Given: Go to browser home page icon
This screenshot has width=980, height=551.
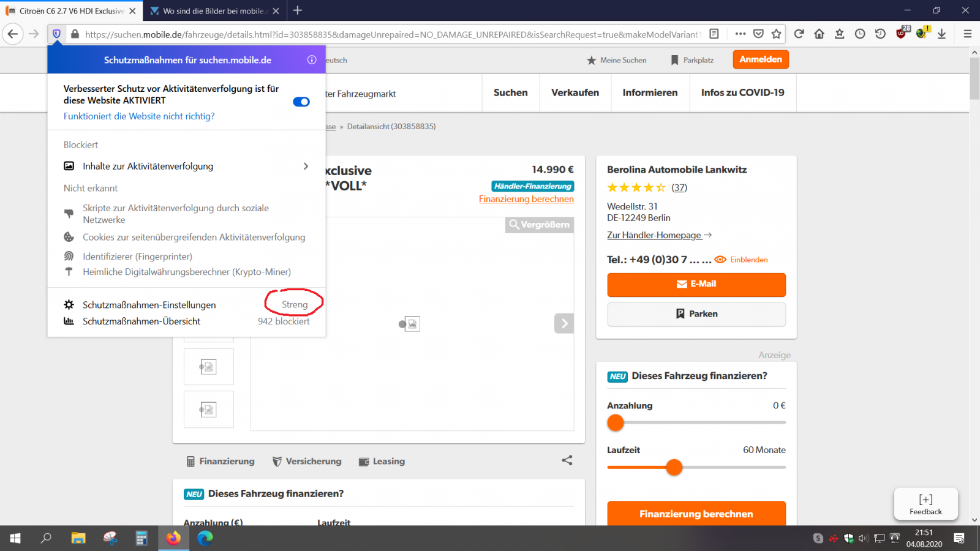Looking at the screenshot, I should pos(819,34).
